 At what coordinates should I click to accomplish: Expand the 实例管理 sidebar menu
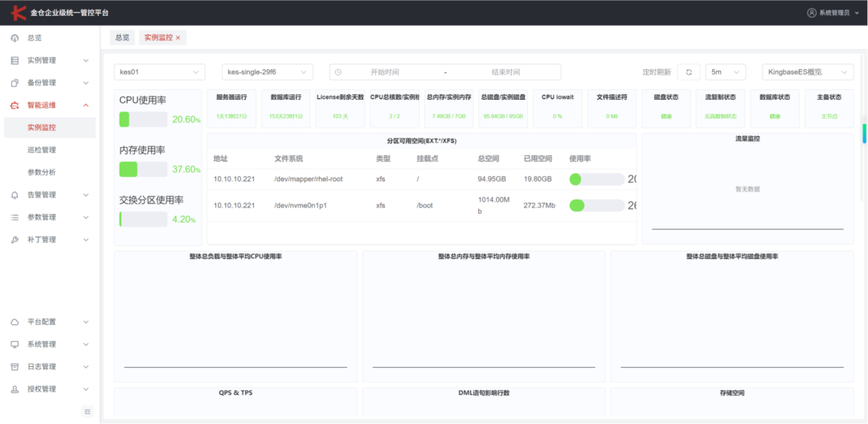(50, 60)
